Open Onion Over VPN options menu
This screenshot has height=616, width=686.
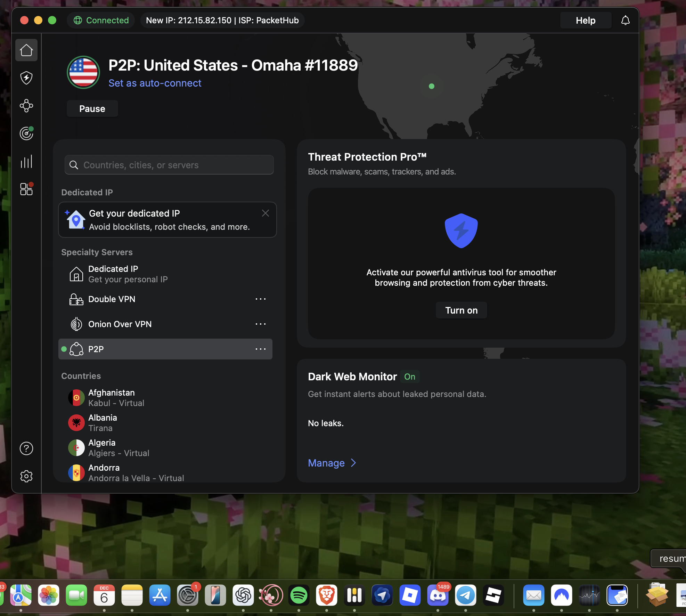(260, 324)
